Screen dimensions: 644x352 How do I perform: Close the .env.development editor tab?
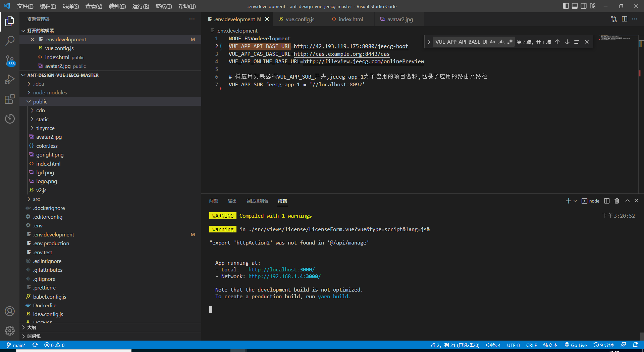(267, 19)
